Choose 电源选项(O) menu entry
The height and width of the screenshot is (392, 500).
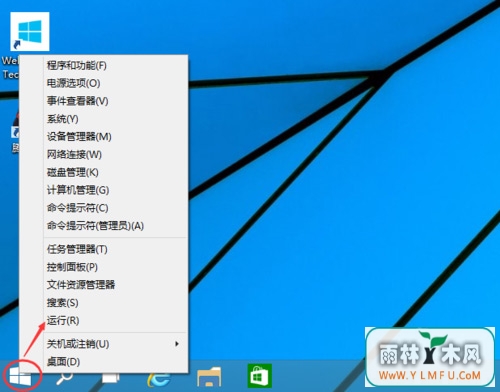104,83
